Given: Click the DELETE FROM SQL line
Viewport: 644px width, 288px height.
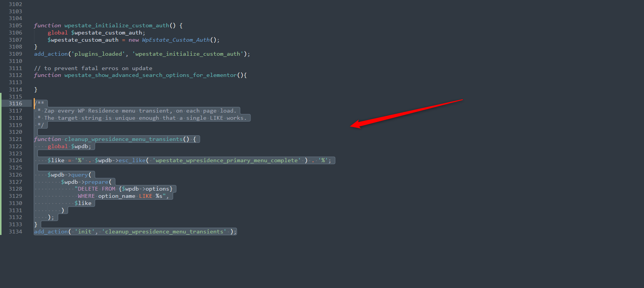Looking at the screenshot, I should click(123, 189).
